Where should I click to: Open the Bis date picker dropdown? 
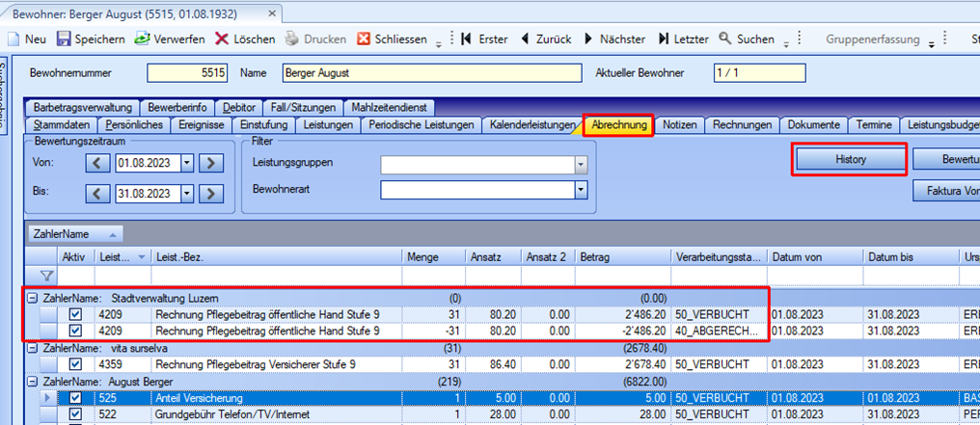click(187, 194)
